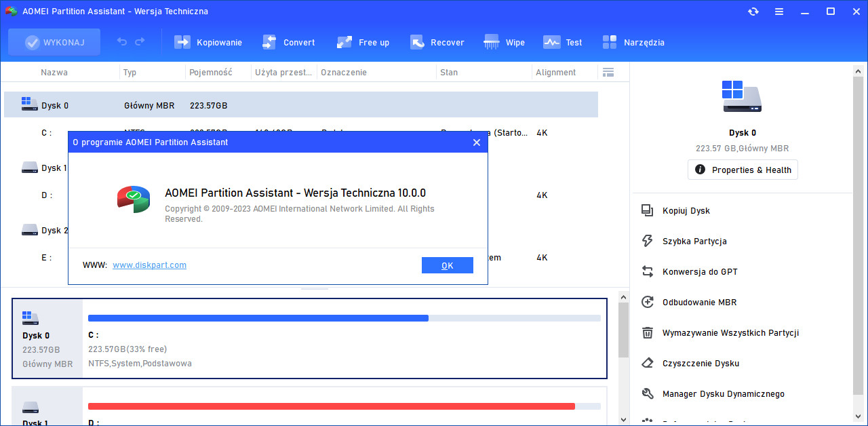Select the Dysk 0 row in list
Screen dimensions: 868x426
click(x=301, y=105)
